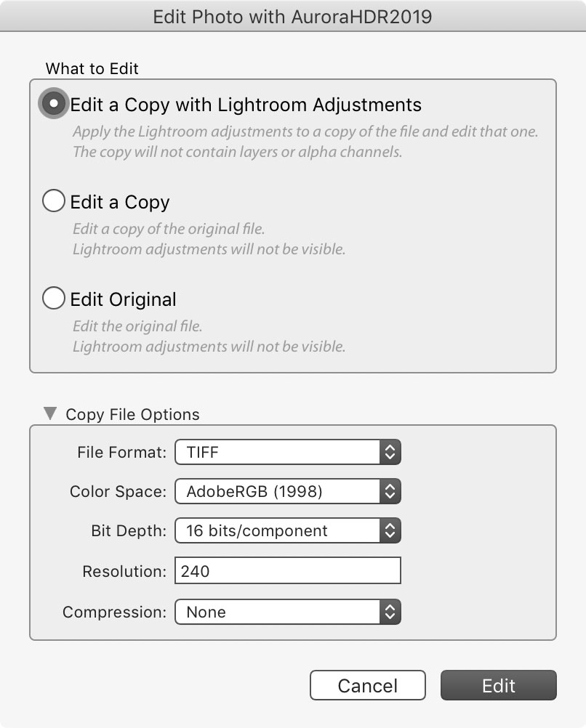Image resolution: width=586 pixels, height=728 pixels.
Task: Select the Edit Original radio option
Action: pos(54,298)
